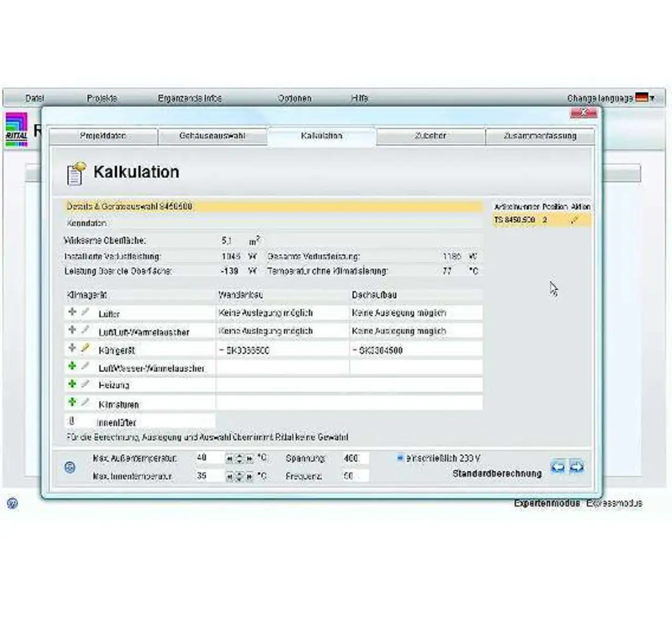Switch to the Zusammenfassung tab
The height and width of the screenshot is (625, 672).
pos(540,136)
